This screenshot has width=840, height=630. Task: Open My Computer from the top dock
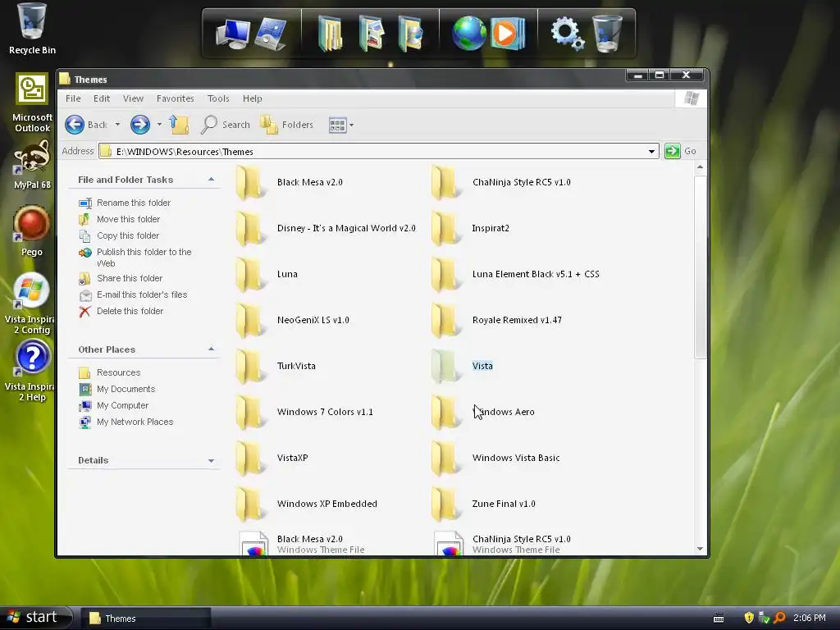point(232,34)
